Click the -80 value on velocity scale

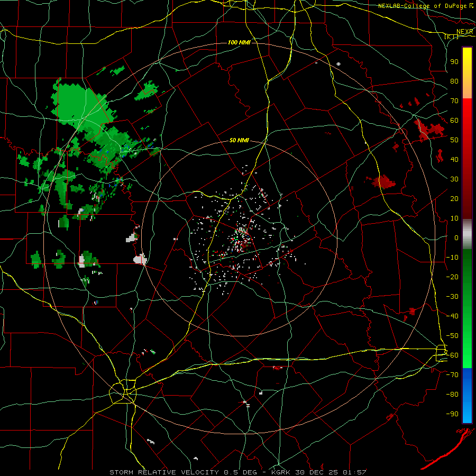(x=452, y=395)
